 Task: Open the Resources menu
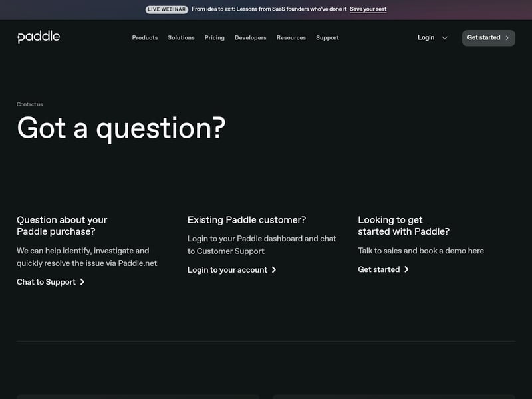pos(291,38)
